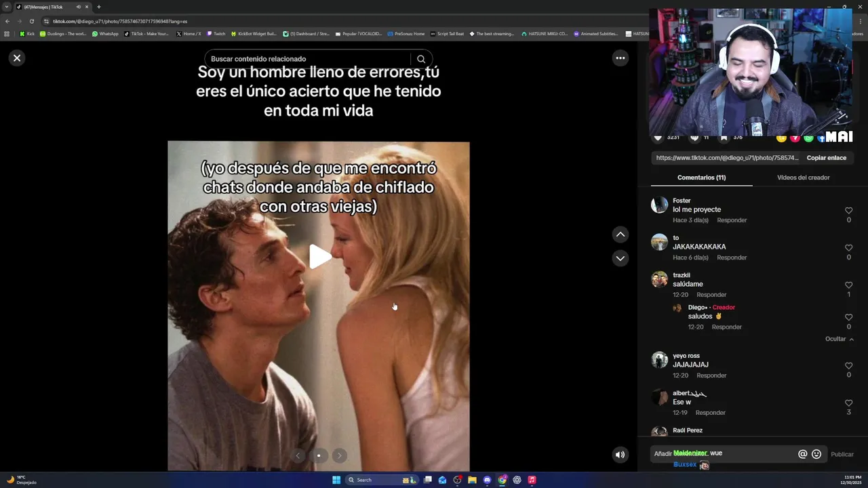This screenshot has width=868, height=488.
Task: Open yeyo ross's profile avatar
Action: pyautogui.click(x=659, y=360)
